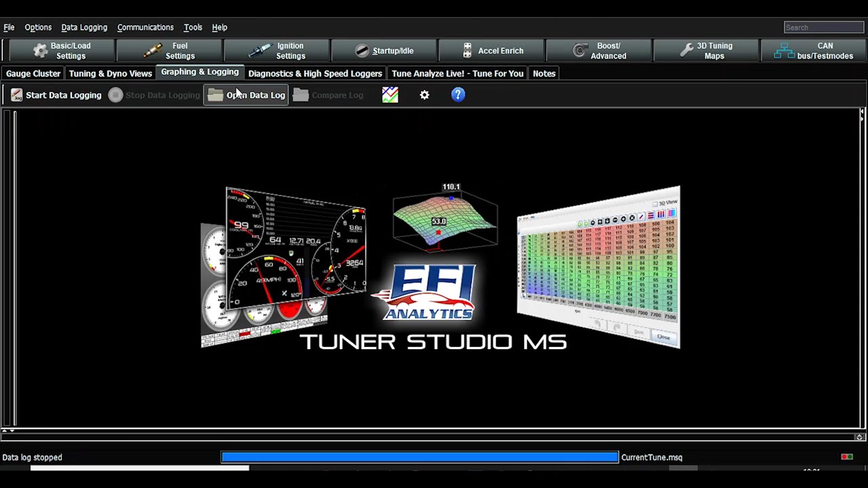868x488 pixels.
Task: Open the 3D Tuning Maps button
Action: (706, 51)
